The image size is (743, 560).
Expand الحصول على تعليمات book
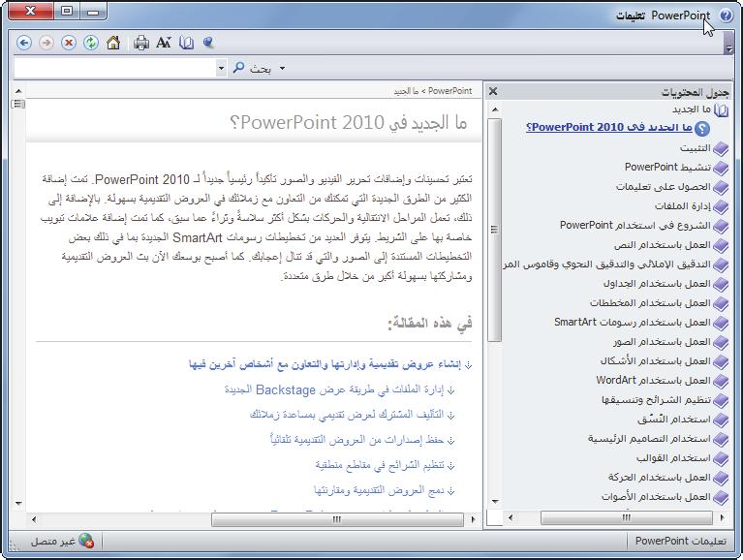tap(721, 187)
